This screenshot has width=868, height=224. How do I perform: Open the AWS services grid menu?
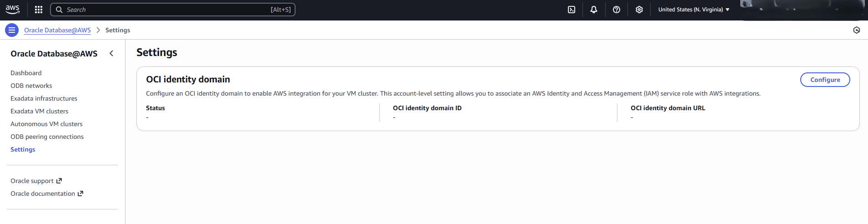[39, 10]
